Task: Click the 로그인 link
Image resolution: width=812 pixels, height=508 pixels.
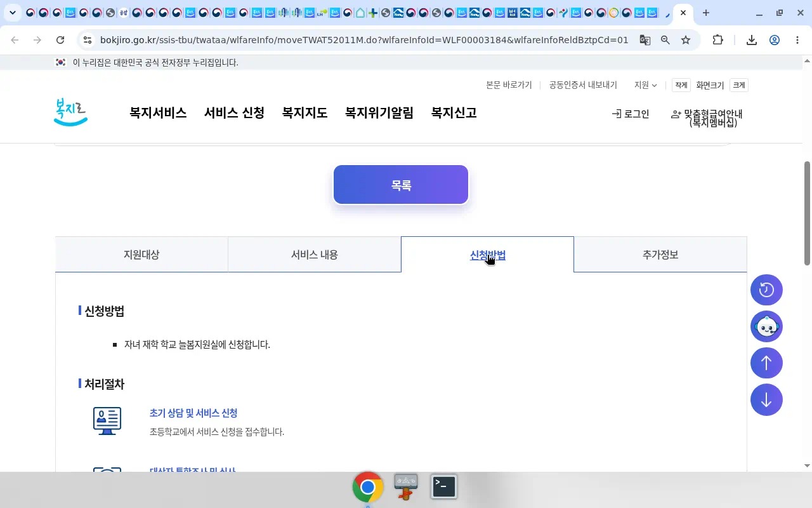Action: coord(631,114)
